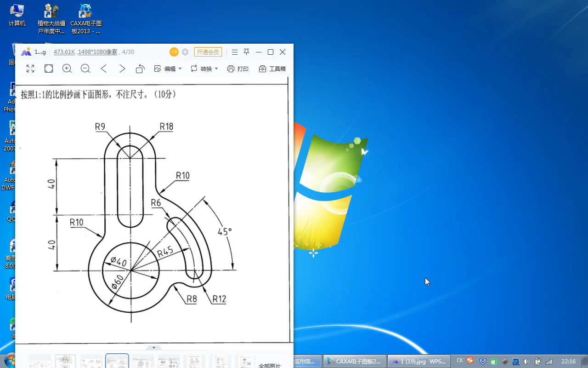Click the 转换 convert button

point(201,69)
